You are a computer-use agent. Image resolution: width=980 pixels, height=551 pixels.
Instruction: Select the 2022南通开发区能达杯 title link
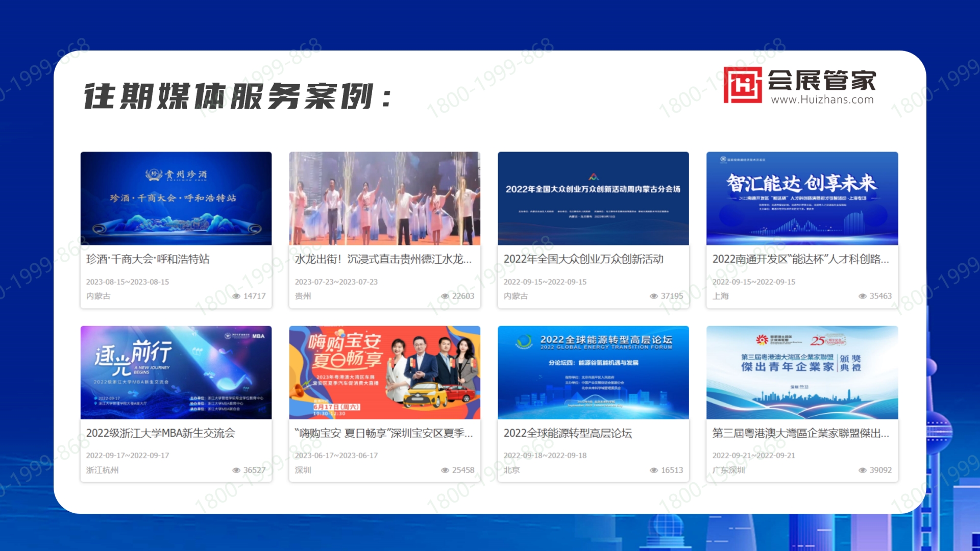pos(801,260)
